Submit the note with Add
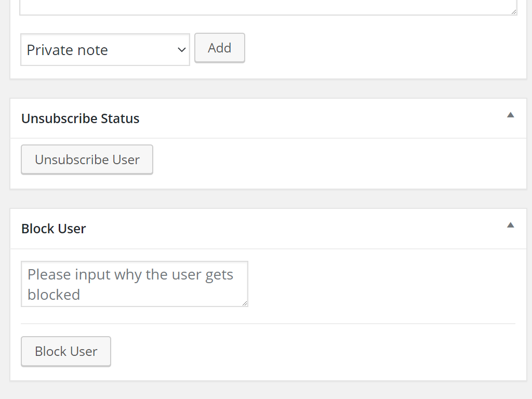The width and height of the screenshot is (532, 399). point(219,48)
